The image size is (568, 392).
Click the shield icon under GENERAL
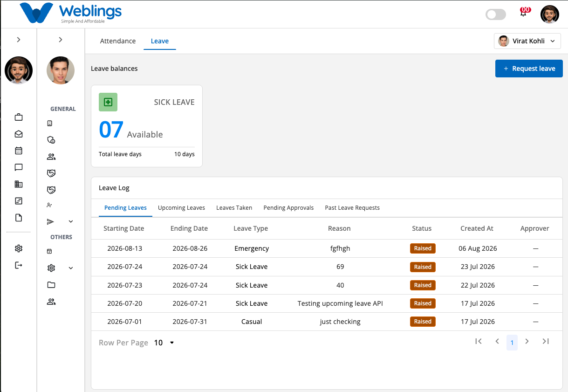coord(51,140)
